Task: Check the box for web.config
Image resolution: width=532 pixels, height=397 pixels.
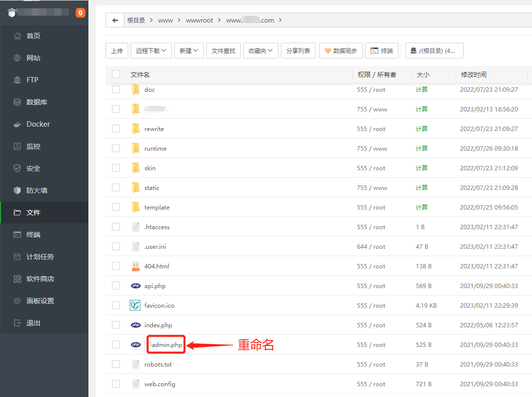Action: click(x=116, y=384)
